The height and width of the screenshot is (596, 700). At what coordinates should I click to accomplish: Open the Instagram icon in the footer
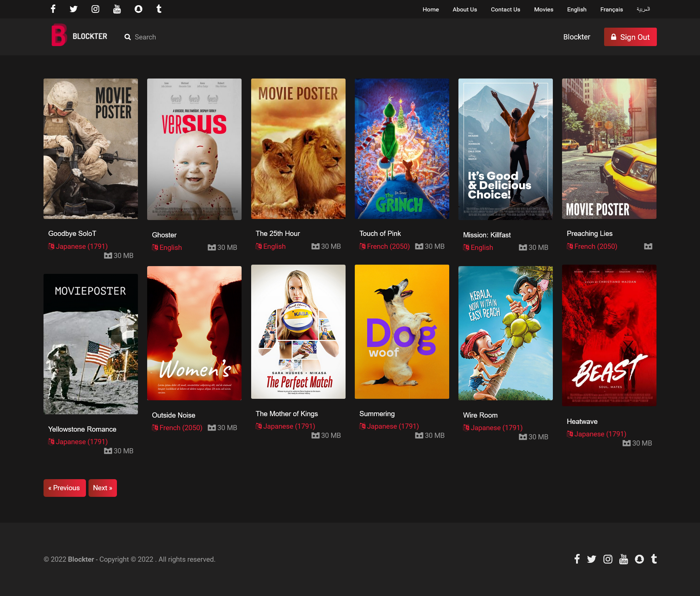point(608,559)
